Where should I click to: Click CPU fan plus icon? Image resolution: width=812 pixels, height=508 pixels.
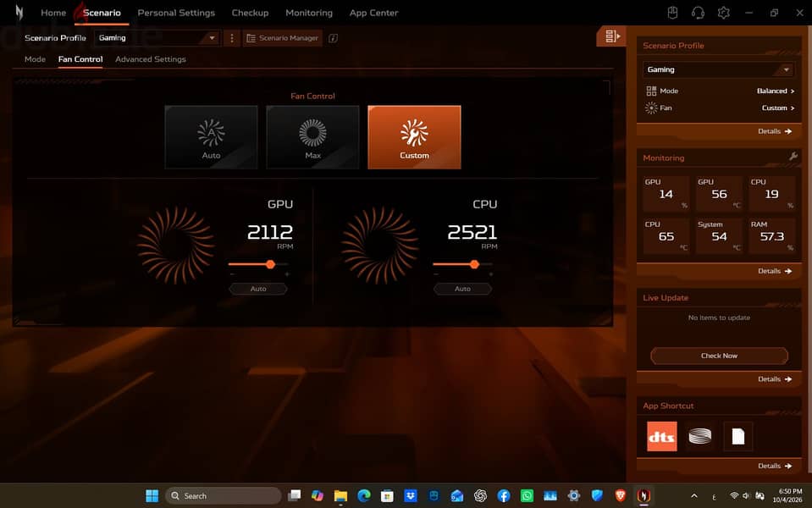[x=490, y=274]
